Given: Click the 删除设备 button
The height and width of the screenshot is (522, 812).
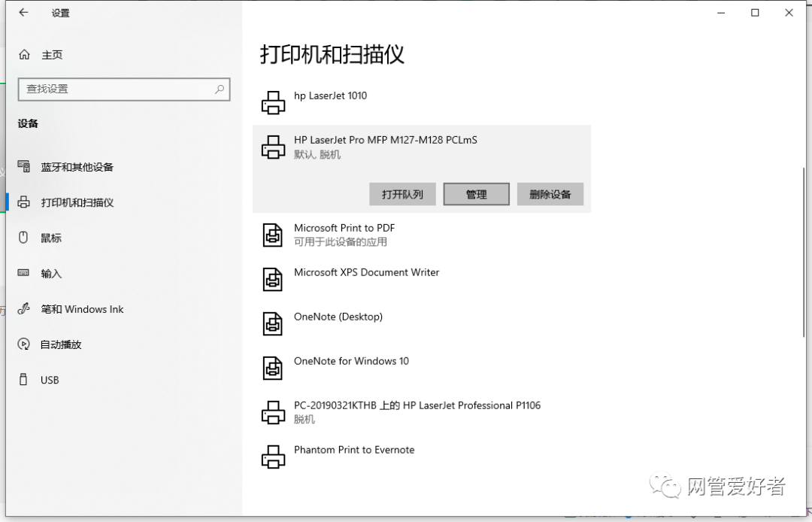Looking at the screenshot, I should [550, 194].
